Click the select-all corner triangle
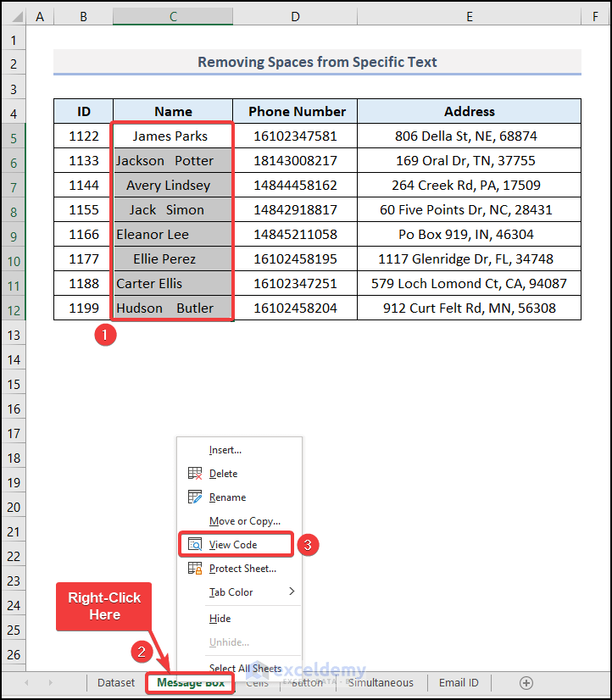 click(17, 17)
